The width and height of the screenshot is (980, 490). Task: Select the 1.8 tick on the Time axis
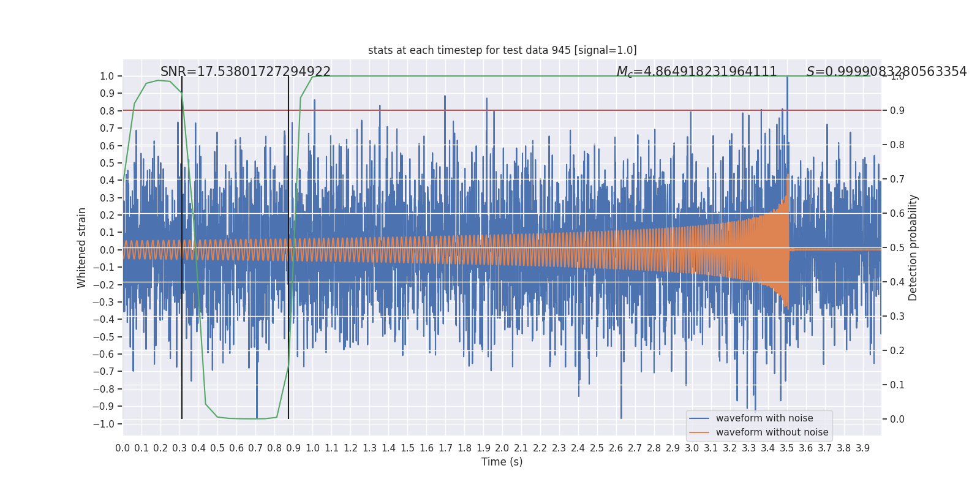click(x=464, y=448)
